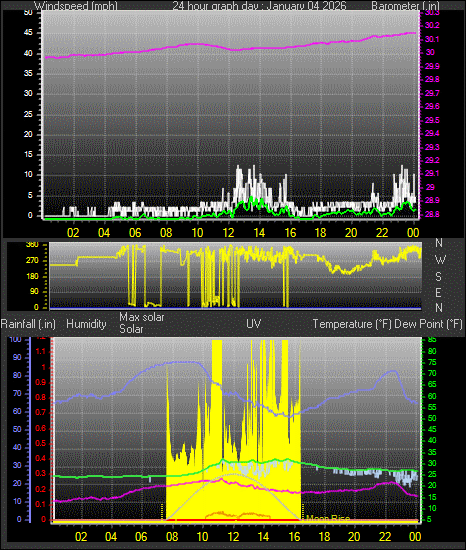Click the 'Dew Point (°F)' legend label
This screenshot has width=466, height=550.
coord(428,324)
